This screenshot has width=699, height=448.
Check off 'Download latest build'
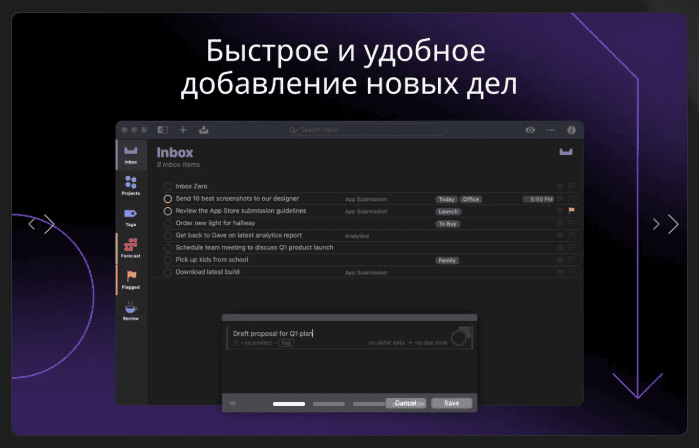(x=168, y=272)
